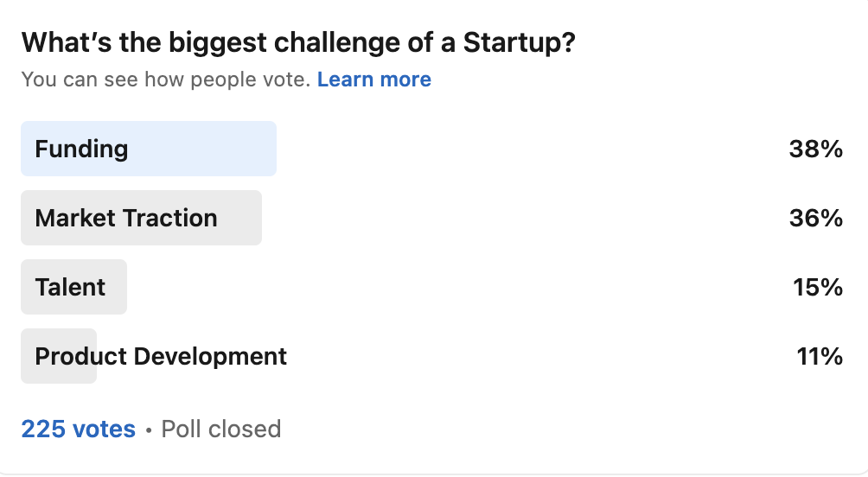This screenshot has width=868, height=477.
Task: Click the "Talent" option label text
Action: click(70, 287)
